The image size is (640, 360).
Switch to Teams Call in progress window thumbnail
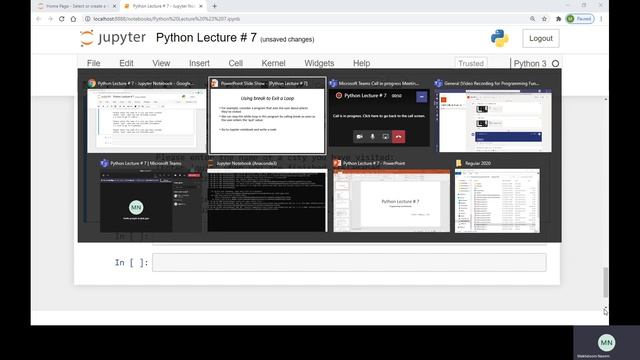pos(379,118)
